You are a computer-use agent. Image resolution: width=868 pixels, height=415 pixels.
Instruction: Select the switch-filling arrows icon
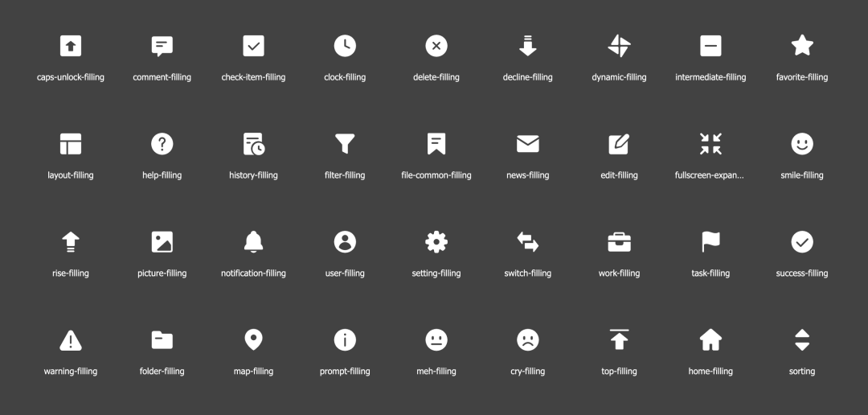point(527,241)
